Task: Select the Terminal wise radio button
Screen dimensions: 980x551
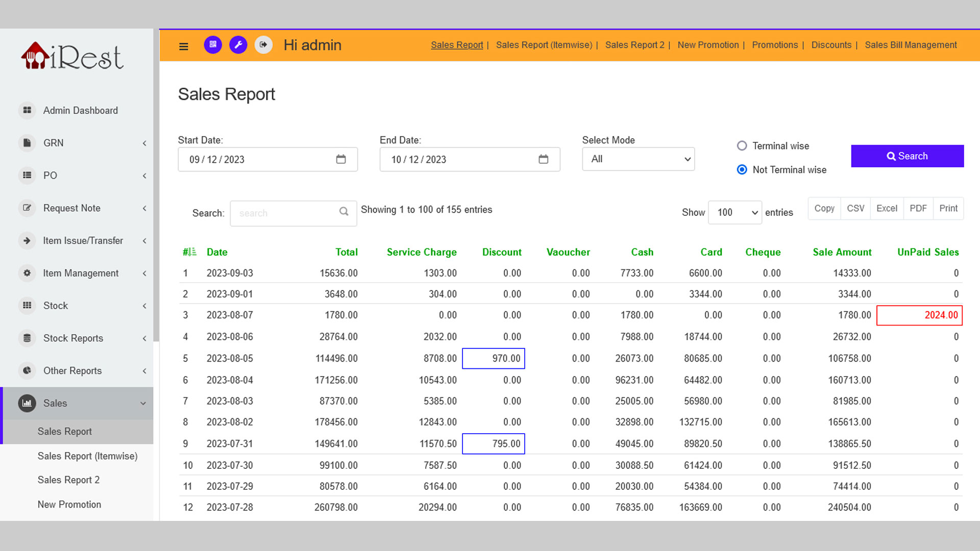Action: (x=742, y=146)
